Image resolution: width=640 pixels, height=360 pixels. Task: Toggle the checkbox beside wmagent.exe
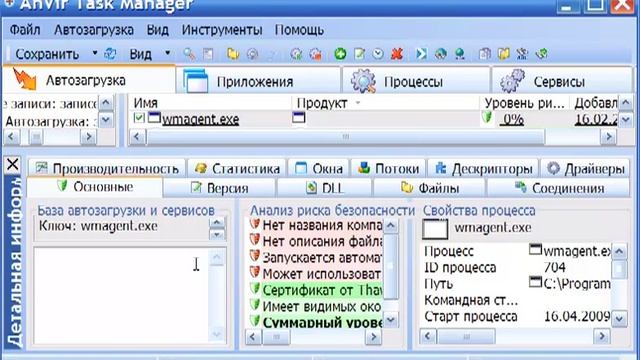[x=139, y=118]
